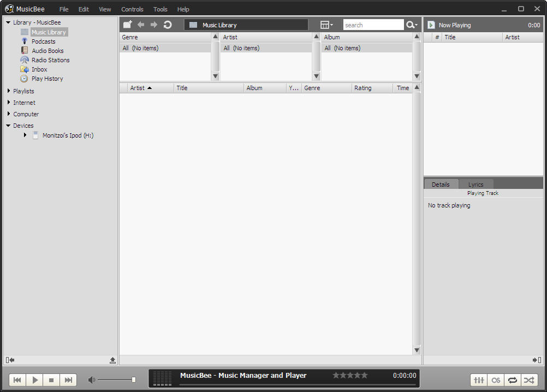Image resolution: width=547 pixels, height=392 pixels.
Task: Click the Music Library location bar
Action: pyautogui.click(x=246, y=25)
